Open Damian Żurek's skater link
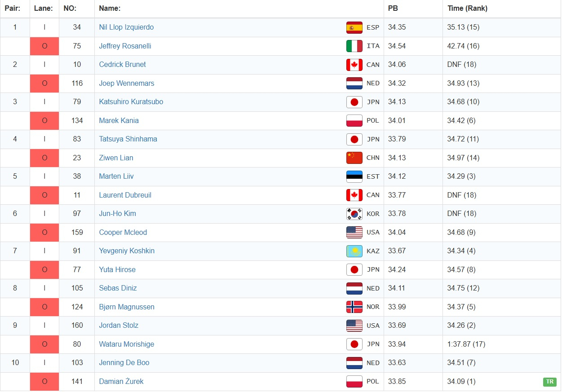 coord(121,382)
